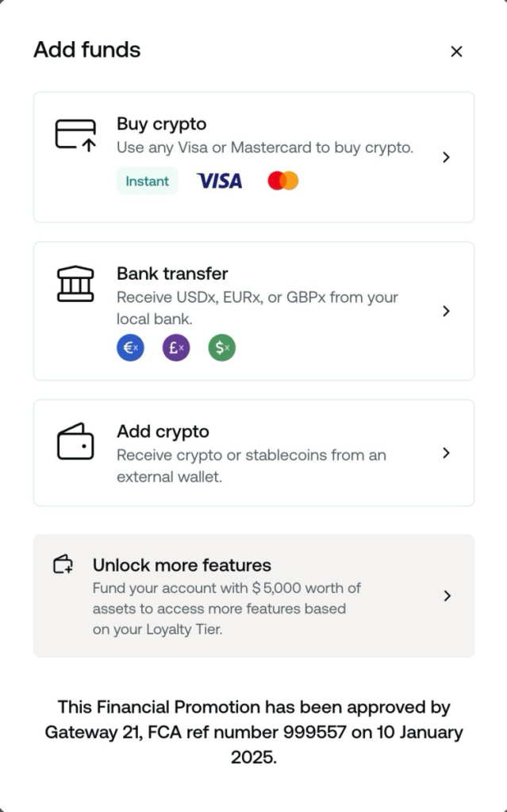This screenshot has width=507, height=812.
Task: Click the green USDx coin icon
Action: [222, 347]
